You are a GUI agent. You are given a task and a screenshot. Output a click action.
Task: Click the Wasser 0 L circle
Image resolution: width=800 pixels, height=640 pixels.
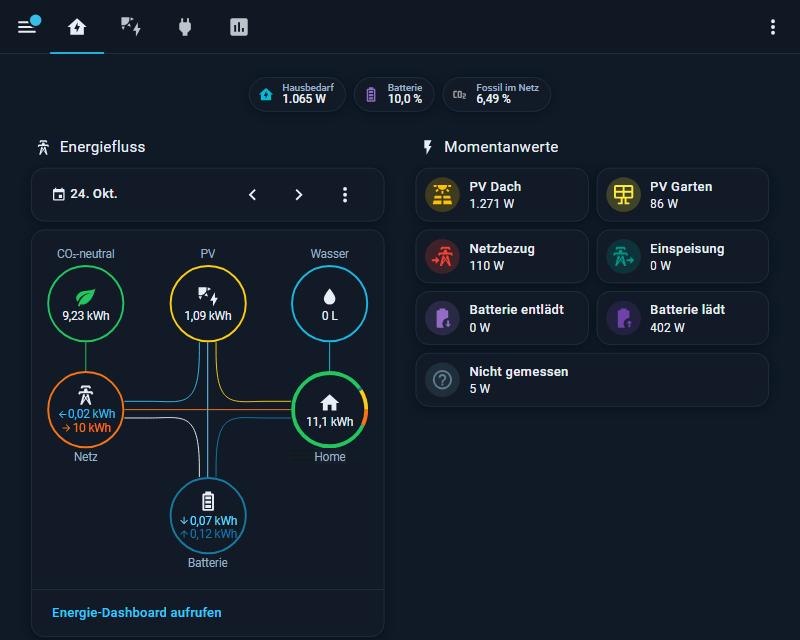[330, 303]
